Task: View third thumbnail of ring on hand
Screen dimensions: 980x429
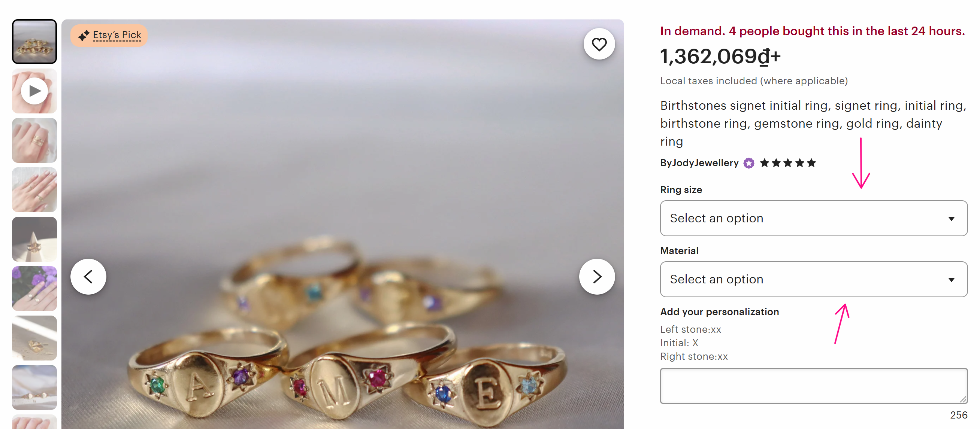Action: [x=34, y=140]
